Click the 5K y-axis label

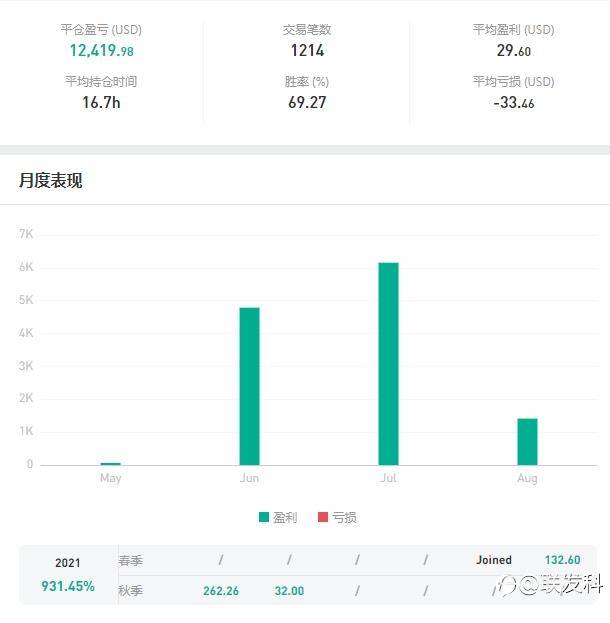coord(26,300)
